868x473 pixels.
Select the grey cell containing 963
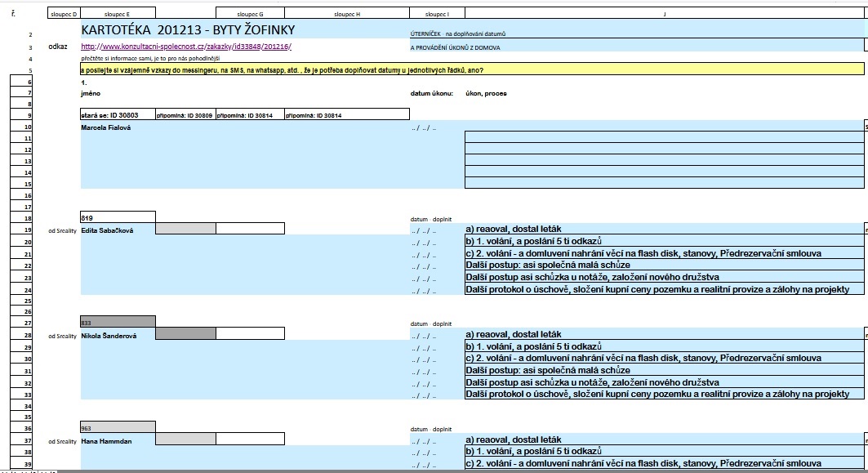click(118, 427)
